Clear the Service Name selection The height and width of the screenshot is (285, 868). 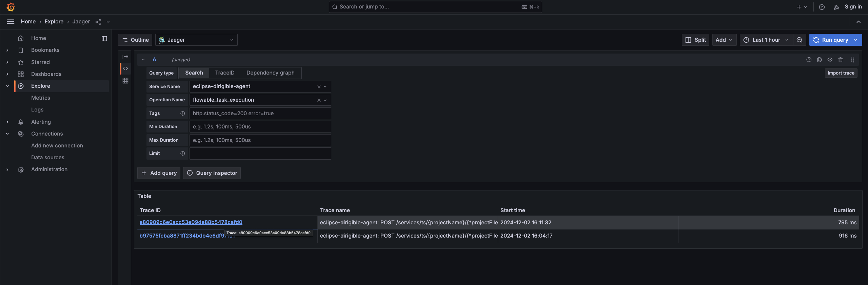click(x=319, y=87)
